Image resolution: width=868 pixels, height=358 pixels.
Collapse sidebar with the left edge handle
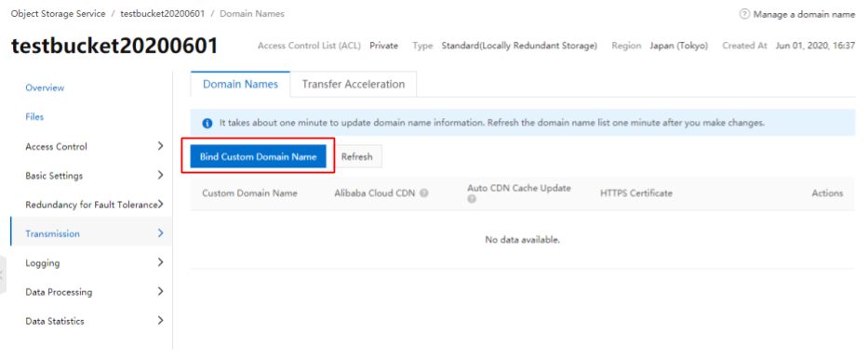point(3,275)
